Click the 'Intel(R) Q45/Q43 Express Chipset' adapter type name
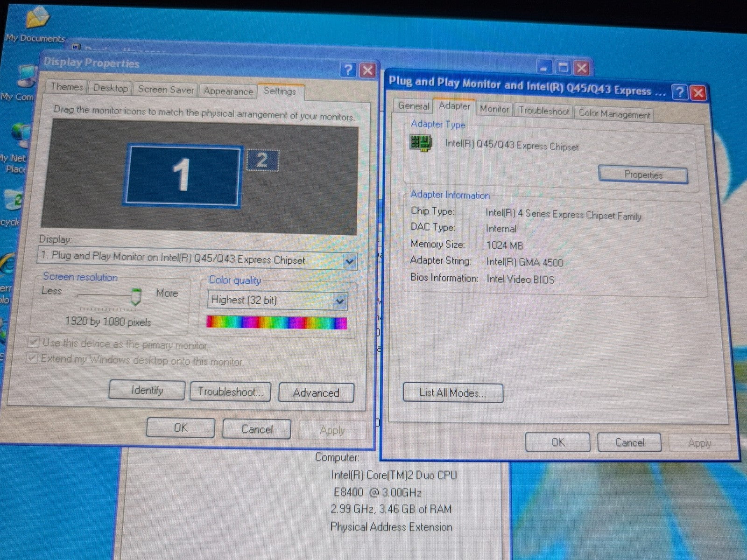Viewport: 747px width, 560px height. click(x=512, y=145)
